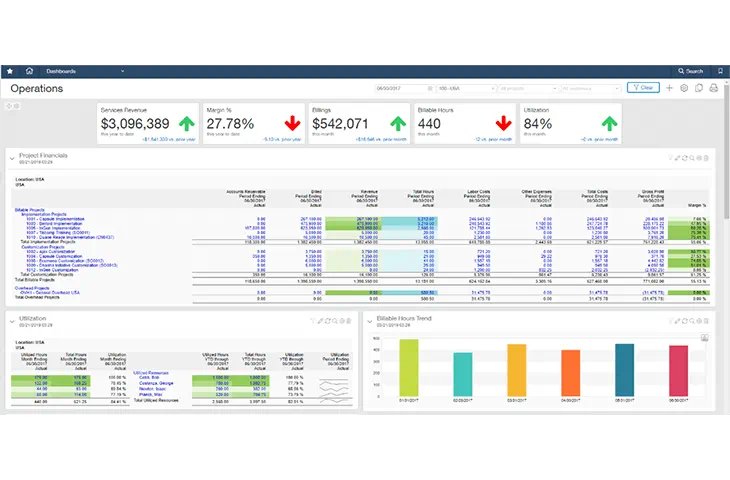The image size is (730, 480).
Task: Open the 1001 - Capsule Implementation project
Action: coord(55,219)
